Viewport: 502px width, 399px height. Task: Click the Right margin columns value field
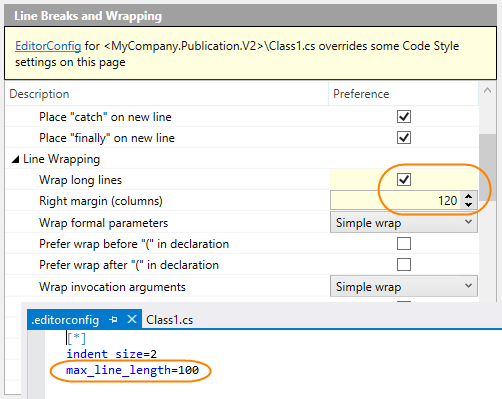coord(395,201)
